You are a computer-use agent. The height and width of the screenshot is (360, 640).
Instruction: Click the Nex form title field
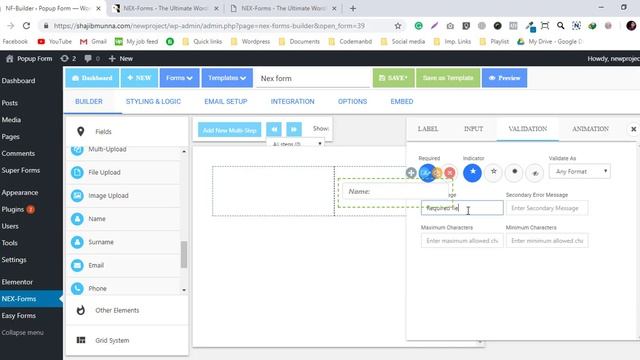pos(313,78)
